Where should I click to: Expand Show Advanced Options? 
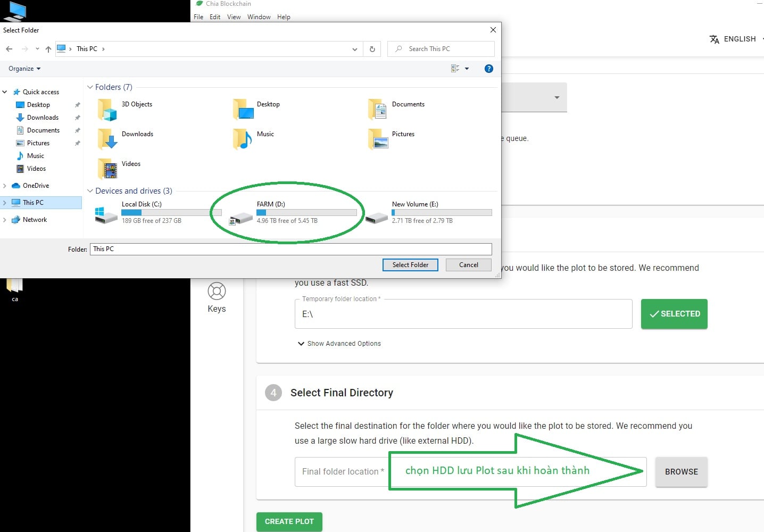(339, 344)
